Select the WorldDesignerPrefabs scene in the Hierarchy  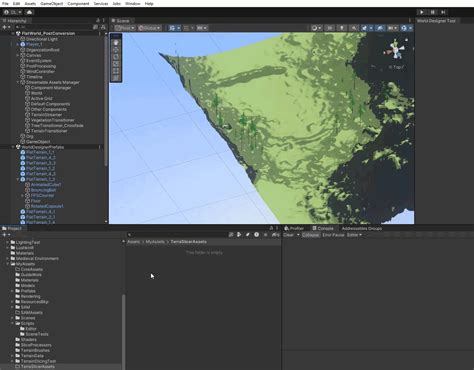pyautogui.click(x=44, y=147)
